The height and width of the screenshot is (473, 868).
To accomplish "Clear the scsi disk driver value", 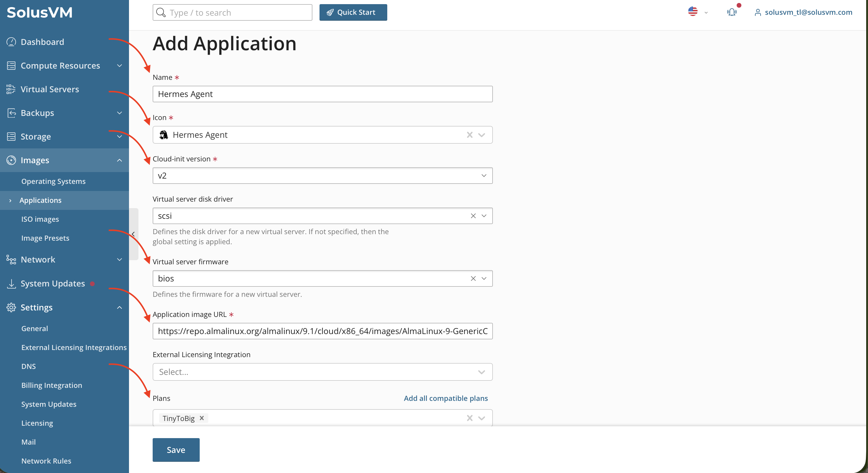I will point(473,216).
